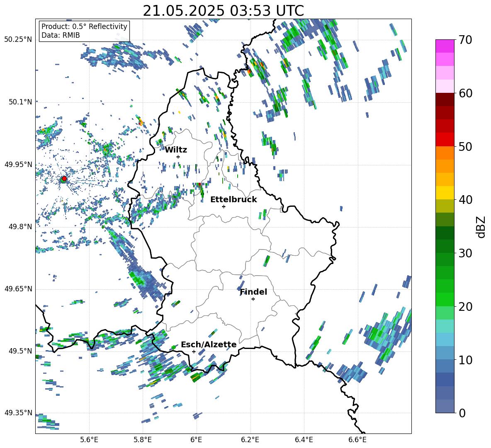Click the 6°E longitude label
Viewport: 491px width, 448px height.
[196, 440]
